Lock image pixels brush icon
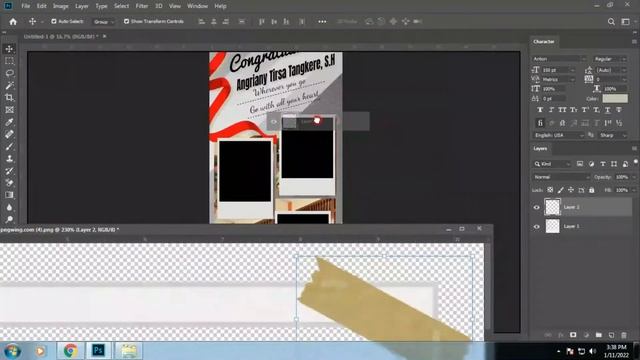640x360 pixels. (x=560, y=190)
